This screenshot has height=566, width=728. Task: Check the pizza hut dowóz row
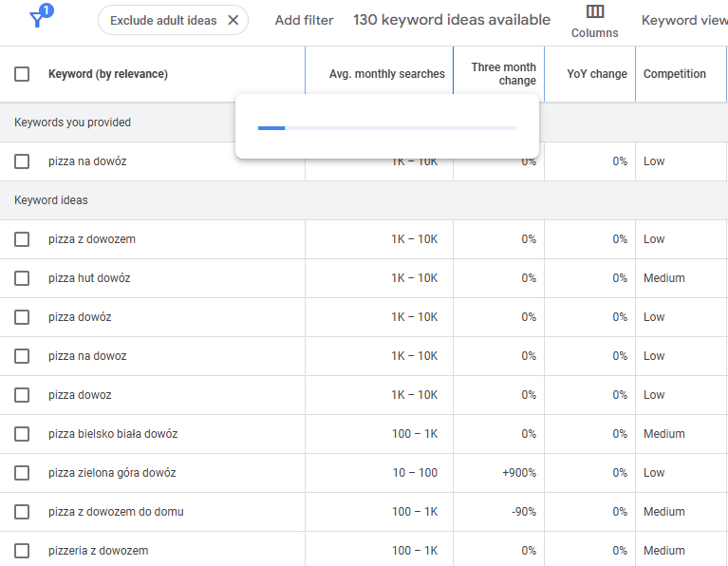tap(22, 278)
